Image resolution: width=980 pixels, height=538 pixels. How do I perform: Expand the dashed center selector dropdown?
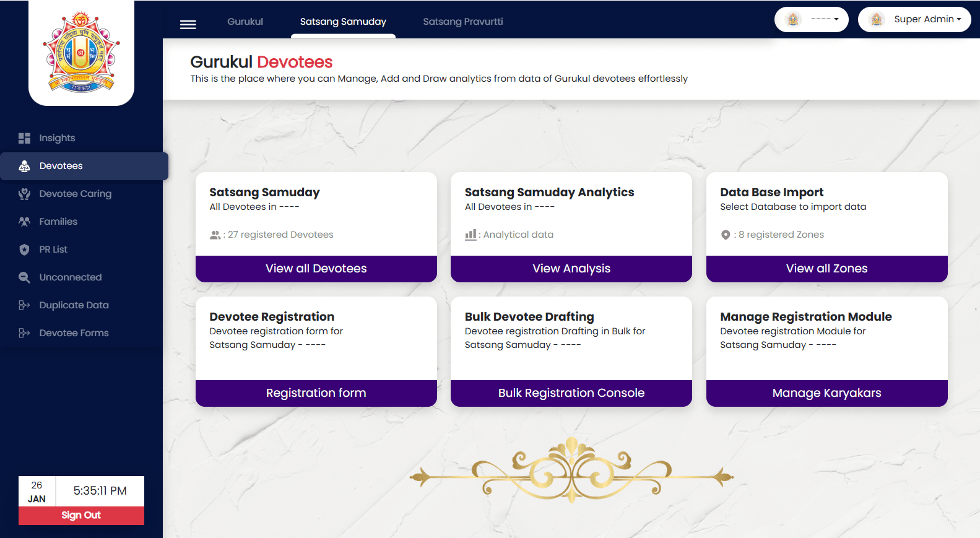811,19
